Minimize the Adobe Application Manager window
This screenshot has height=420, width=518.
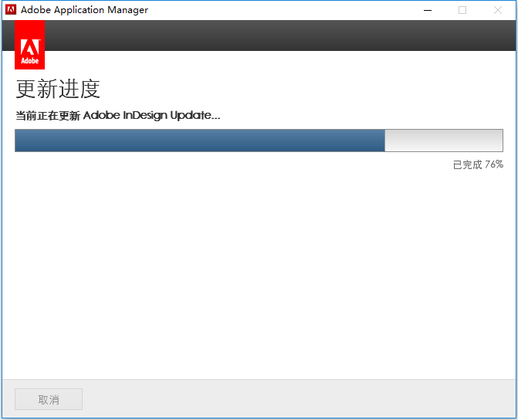[x=428, y=10]
